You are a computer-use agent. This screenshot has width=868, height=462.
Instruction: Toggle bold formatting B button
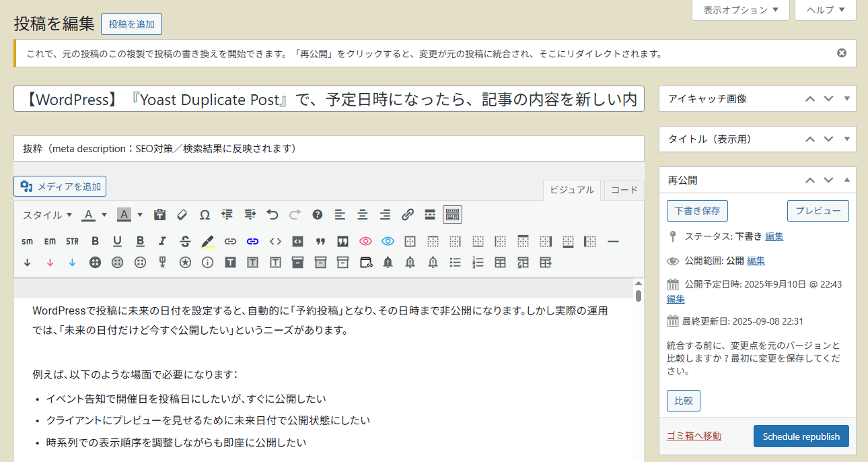pos(96,241)
